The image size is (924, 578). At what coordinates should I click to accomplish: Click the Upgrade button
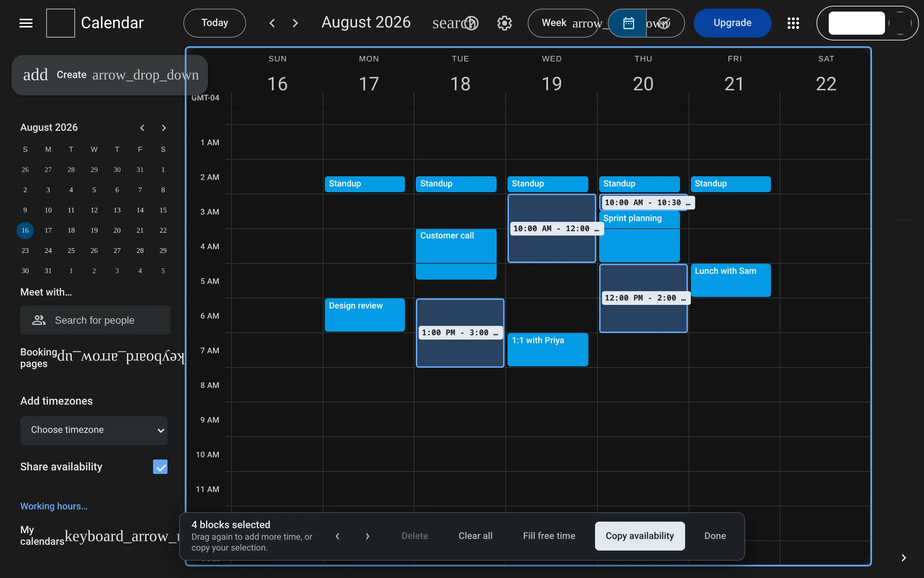coord(732,23)
